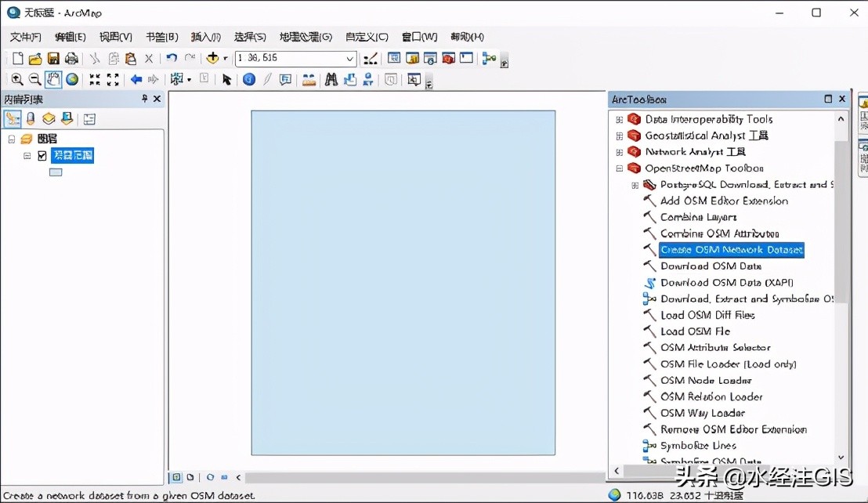Screen dimensions: 868x503
Task: Save the map with the floppy icon
Action: (x=53, y=58)
